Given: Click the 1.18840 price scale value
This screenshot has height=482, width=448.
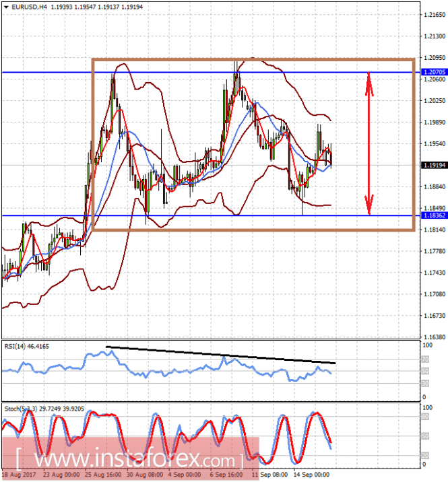Looking at the screenshot, I should (435, 186).
